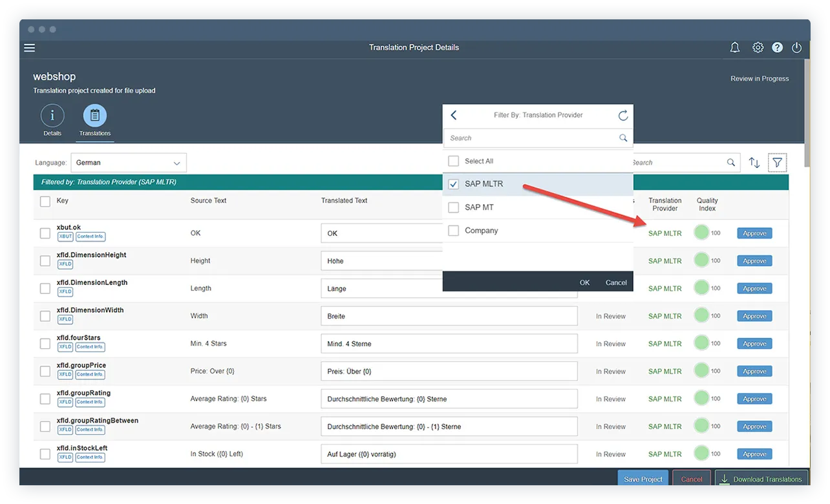Open the navigation hamburger menu
This screenshot has height=504, width=830.
29,47
